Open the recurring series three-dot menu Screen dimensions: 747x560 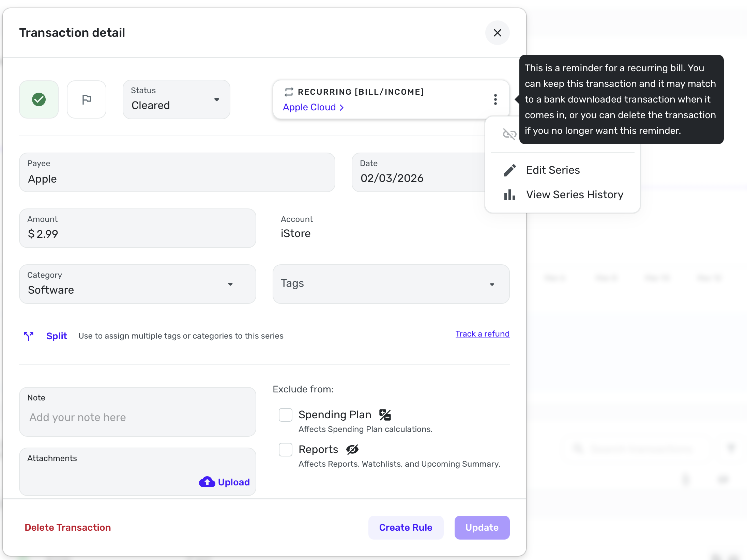(x=495, y=99)
